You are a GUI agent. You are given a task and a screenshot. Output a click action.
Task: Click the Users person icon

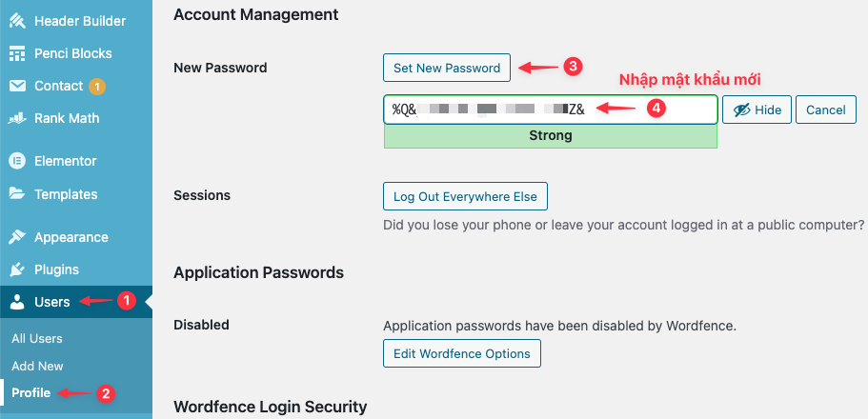18,302
